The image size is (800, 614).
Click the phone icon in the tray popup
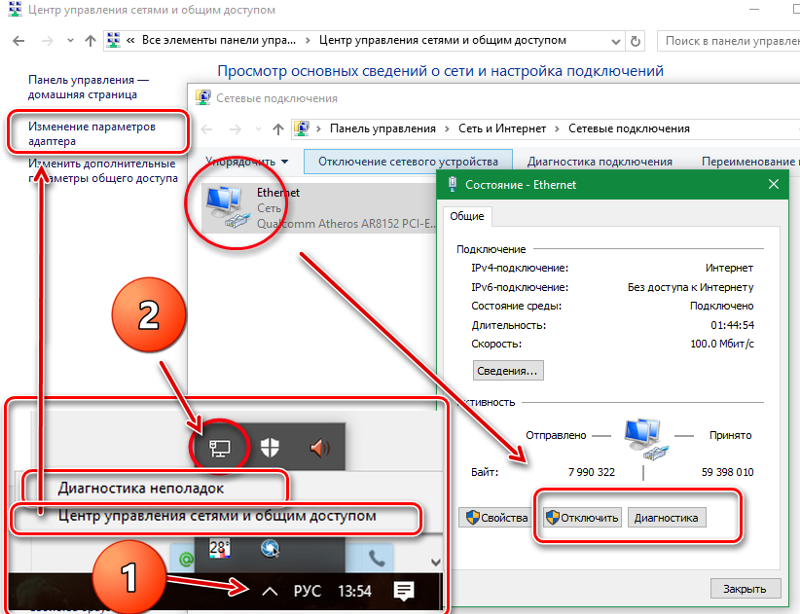click(377, 559)
